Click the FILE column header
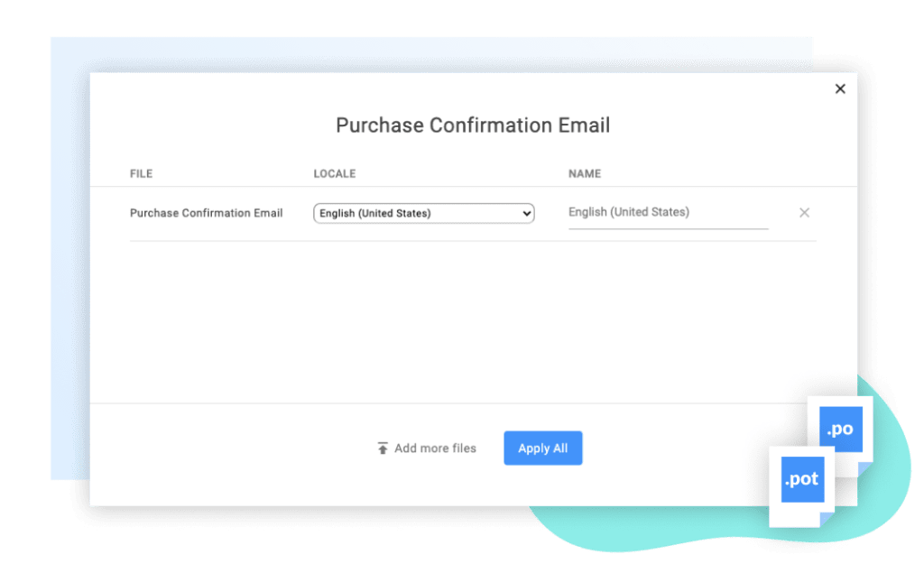Screen dimensions: 924x564 pyautogui.click(x=141, y=173)
